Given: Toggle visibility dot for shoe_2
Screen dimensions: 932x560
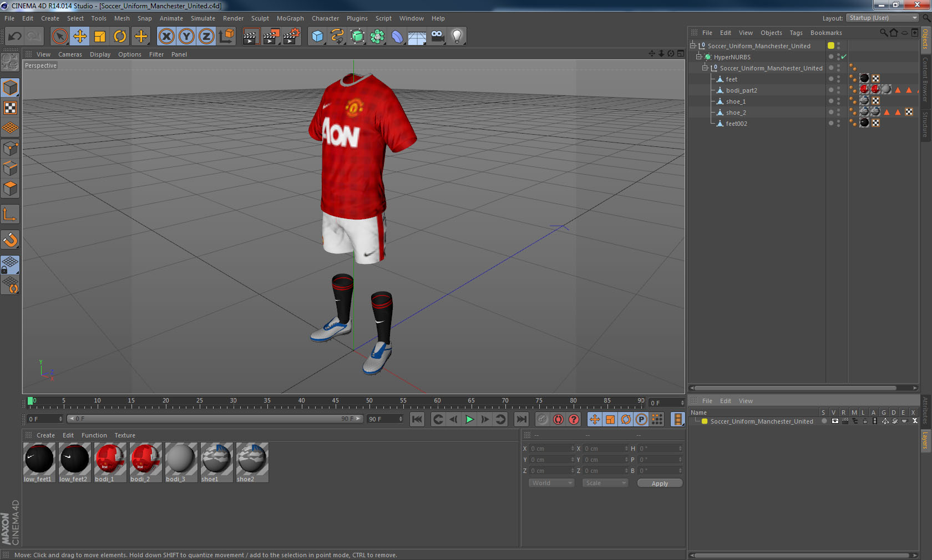Looking at the screenshot, I should click(x=831, y=112).
